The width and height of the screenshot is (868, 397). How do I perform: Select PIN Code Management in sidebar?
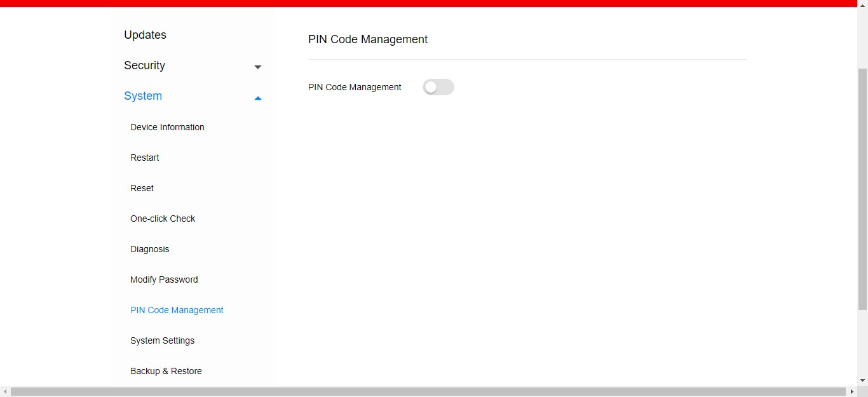click(177, 310)
